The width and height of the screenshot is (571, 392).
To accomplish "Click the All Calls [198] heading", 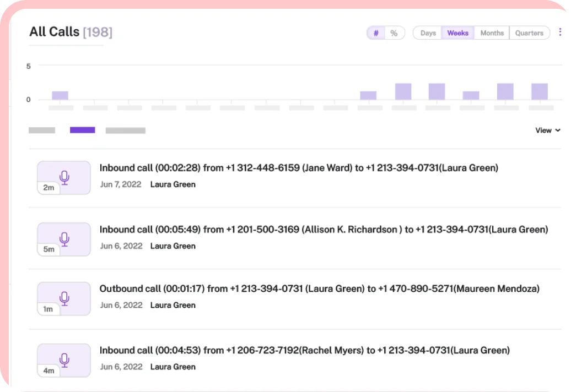I will click(x=71, y=32).
